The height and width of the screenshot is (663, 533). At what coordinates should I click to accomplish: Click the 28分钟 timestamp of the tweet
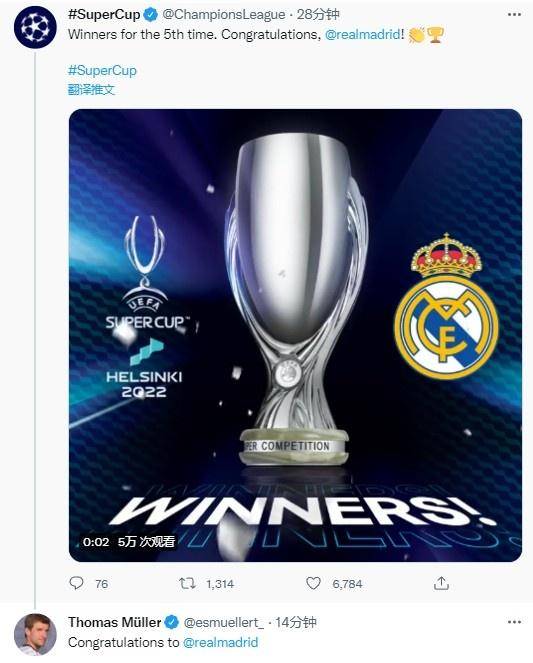318,15
